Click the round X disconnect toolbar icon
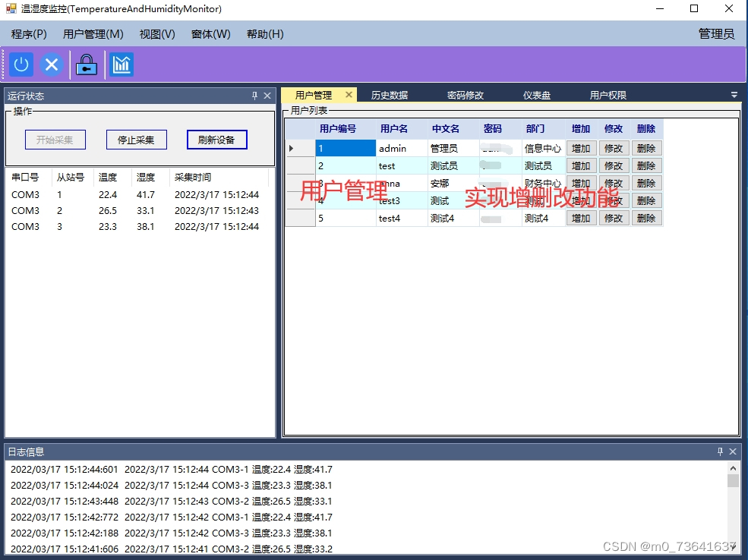748x560 pixels. (x=52, y=64)
